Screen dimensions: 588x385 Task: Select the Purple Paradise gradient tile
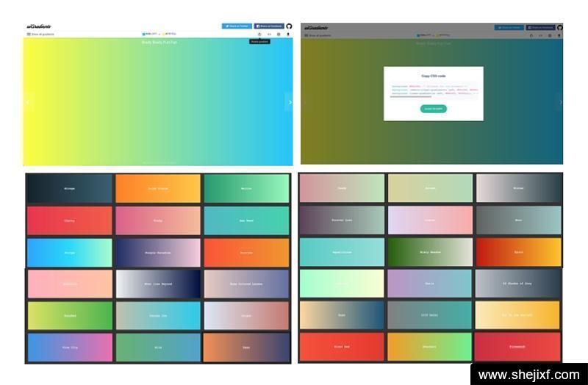pos(158,253)
